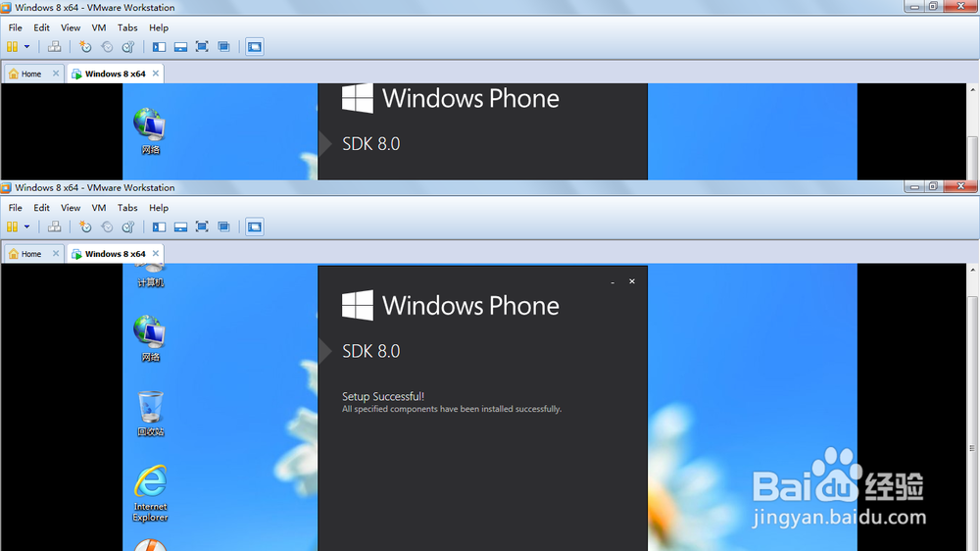Open the Snapshot Manager icon in lower VMware window
This screenshot has width=980, height=551.
[128, 227]
